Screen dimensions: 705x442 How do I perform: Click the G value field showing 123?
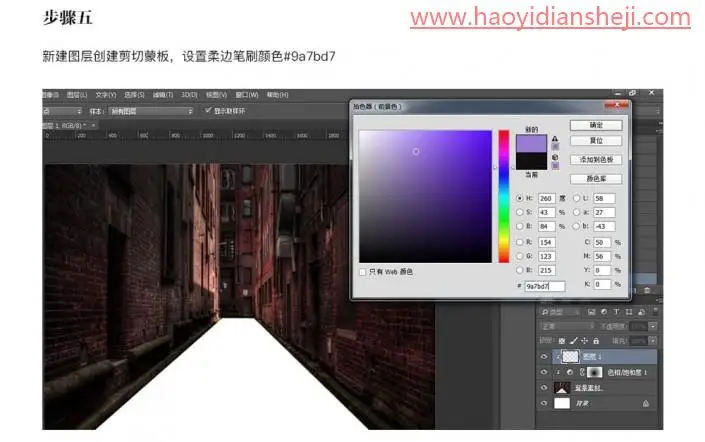(546, 256)
